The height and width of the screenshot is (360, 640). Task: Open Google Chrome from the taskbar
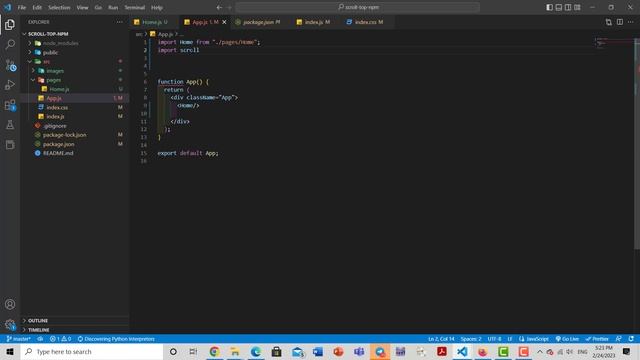pyautogui.click(x=214, y=351)
